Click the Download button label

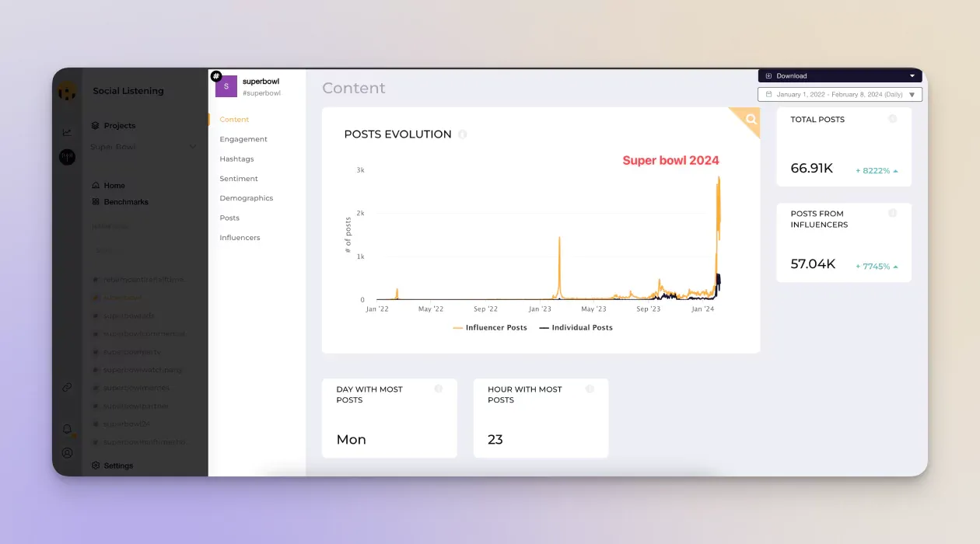coord(792,76)
